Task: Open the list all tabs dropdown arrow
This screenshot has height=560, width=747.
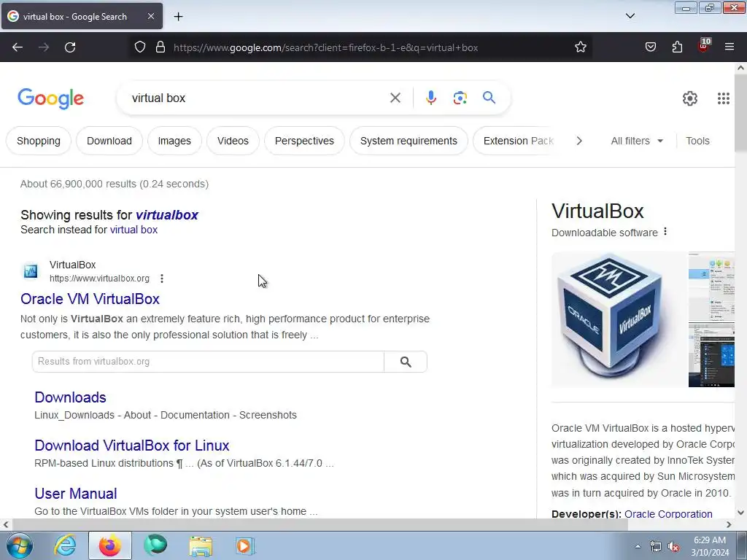Action: click(630, 16)
